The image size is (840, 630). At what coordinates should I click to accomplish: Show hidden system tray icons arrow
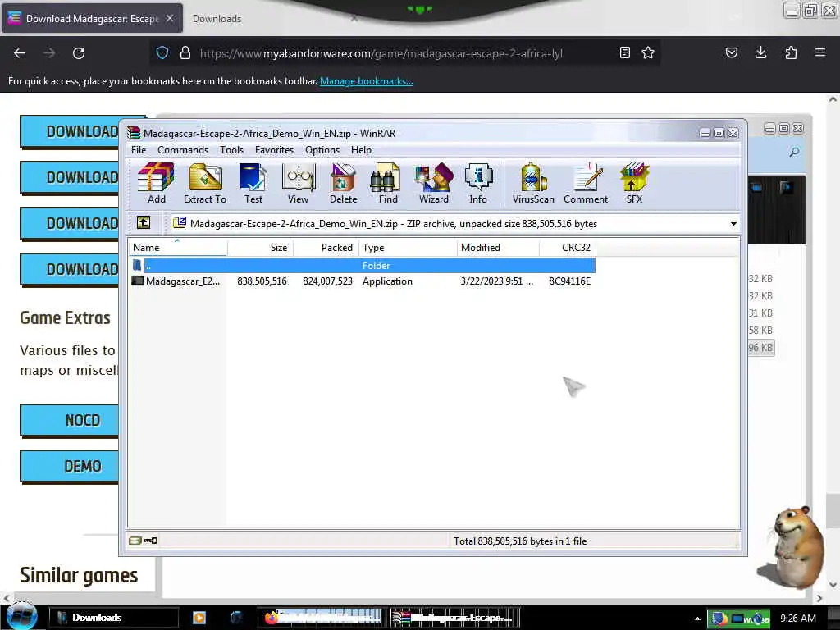697,619
